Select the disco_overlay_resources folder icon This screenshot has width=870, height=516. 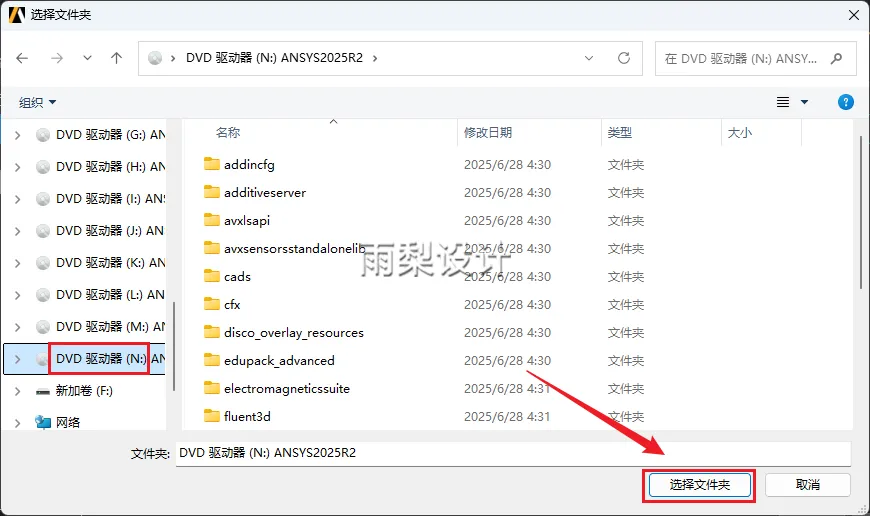pyautogui.click(x=211, y=332)
